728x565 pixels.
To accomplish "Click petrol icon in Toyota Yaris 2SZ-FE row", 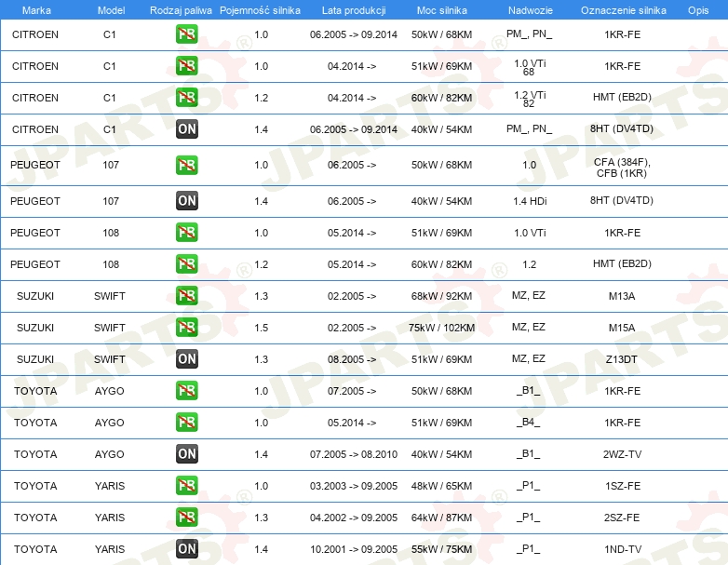I will coord(186,518).
